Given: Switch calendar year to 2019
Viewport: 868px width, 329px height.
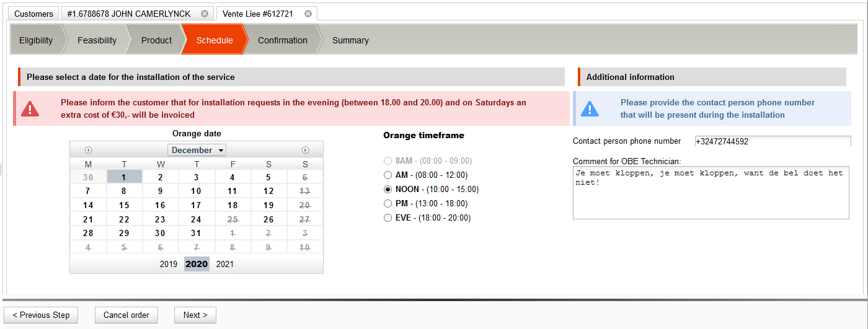Looking at the screenshot, I should pyautogui.click(x=169, y=264).
